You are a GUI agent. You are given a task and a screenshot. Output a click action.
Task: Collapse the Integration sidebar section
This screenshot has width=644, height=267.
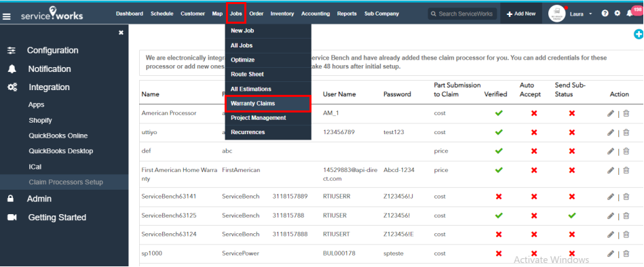pos(49,87)
